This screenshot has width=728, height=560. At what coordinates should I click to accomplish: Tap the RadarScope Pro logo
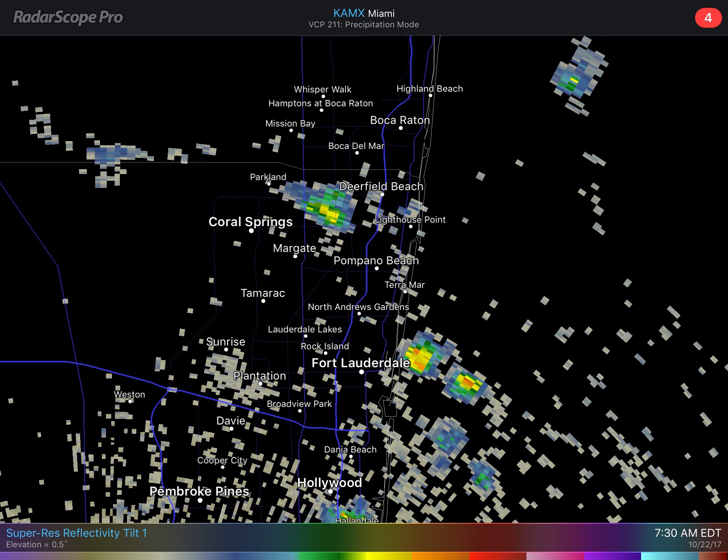point(68,17)
